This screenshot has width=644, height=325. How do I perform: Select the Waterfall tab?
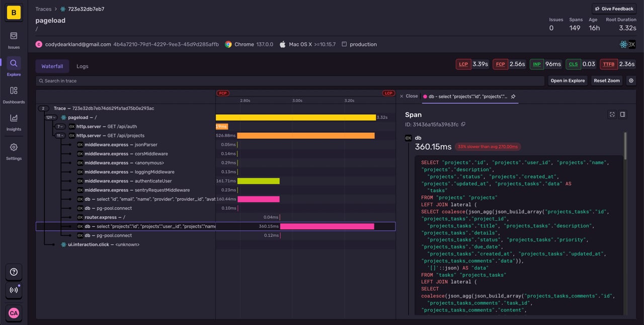[52, 66]
